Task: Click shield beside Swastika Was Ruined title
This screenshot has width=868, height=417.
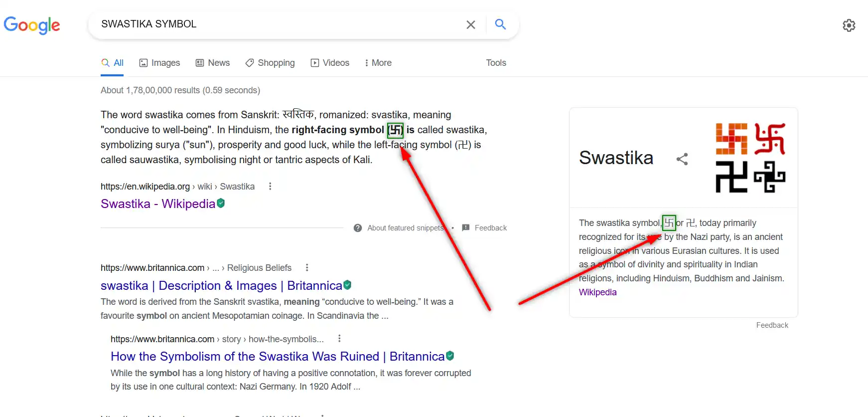Action: click(450, 356)
